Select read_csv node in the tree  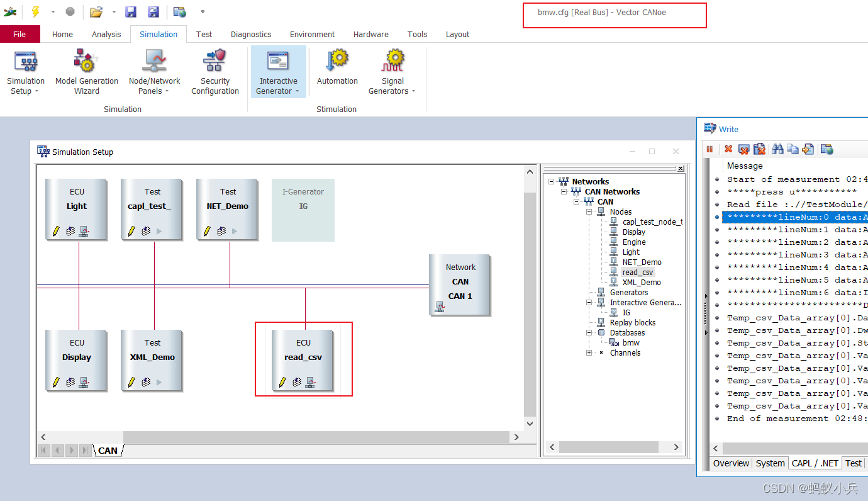point(638,273)
